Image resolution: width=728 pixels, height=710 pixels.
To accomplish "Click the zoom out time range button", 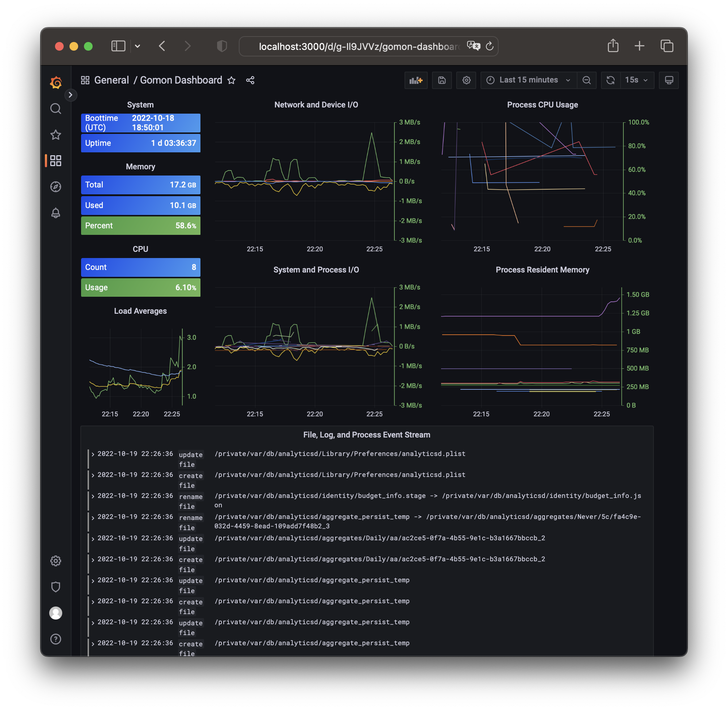I will pyautogui.click(x=587, y=80).
